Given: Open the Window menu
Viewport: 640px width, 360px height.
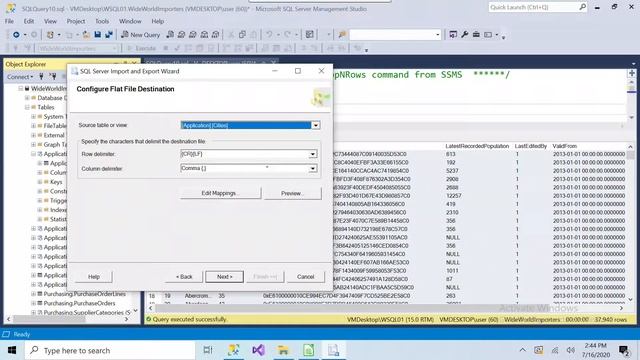Looking at the screenshot, I should point(130,21).
